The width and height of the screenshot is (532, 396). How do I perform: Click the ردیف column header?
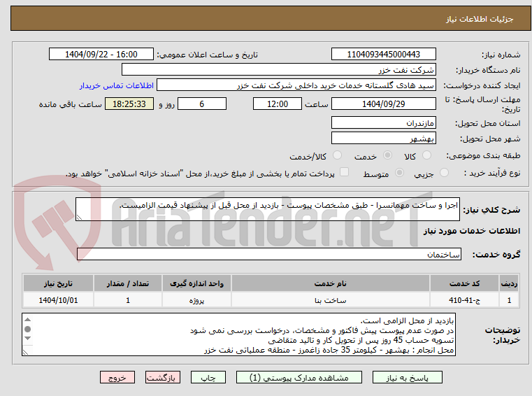(509, 283)
